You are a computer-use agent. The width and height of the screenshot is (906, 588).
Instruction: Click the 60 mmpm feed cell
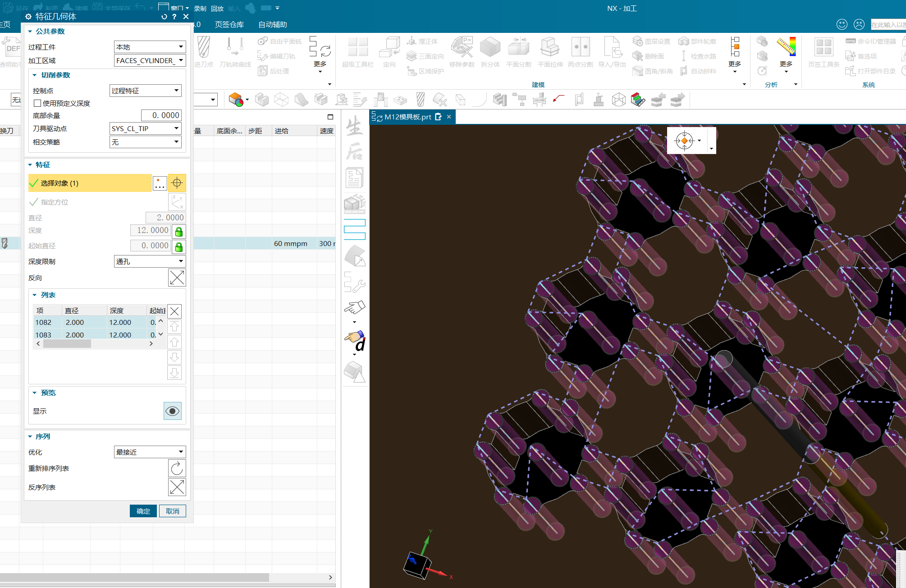pyautogui.click(x=294, y=244)
